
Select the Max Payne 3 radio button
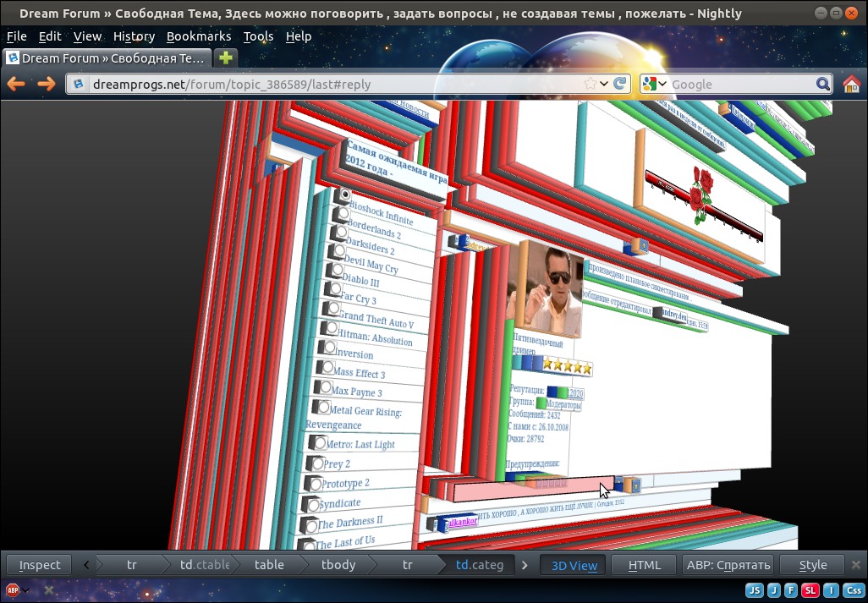(x=325, y=386)
